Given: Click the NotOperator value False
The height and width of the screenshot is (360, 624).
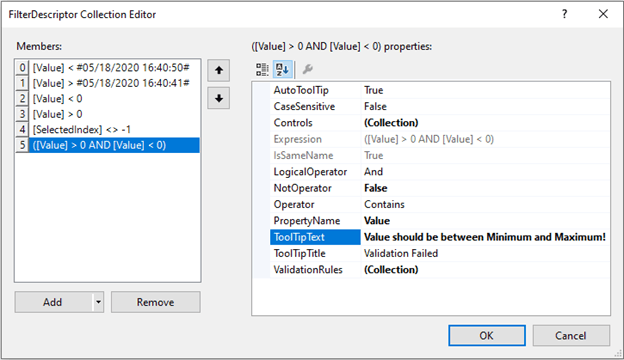Looking at the screenshot, I should 376,188.
